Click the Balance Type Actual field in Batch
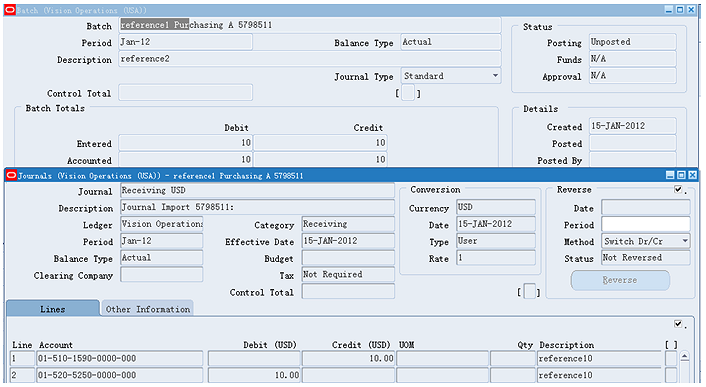Viewport: 706px width, 387px height. pyautogui.click(x=451, y=42)
